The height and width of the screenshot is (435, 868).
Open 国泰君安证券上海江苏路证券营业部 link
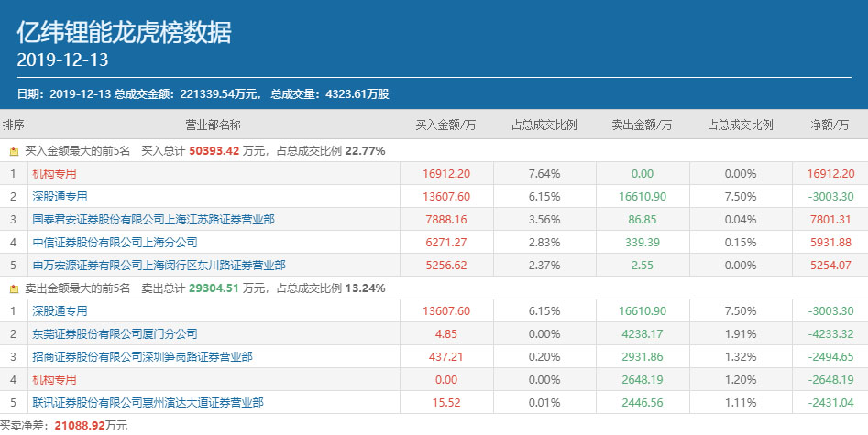click(153, 220)
